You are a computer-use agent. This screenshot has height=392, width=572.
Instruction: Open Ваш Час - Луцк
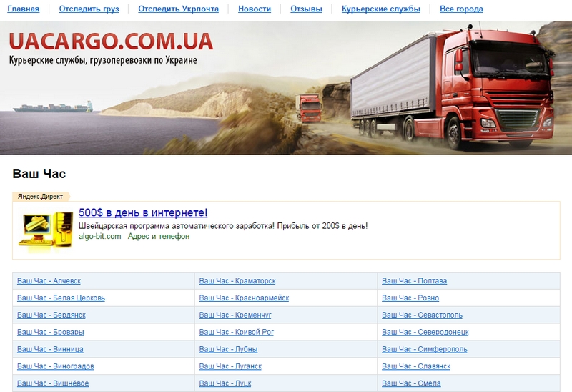coord(225,383)
